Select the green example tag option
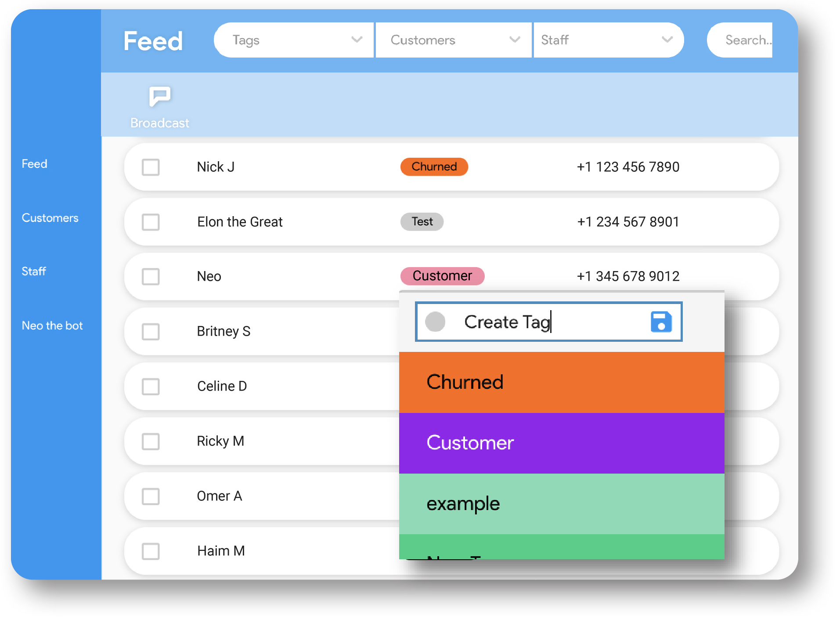The height and width of the screenshot is (619, 840). pos(561,503)
